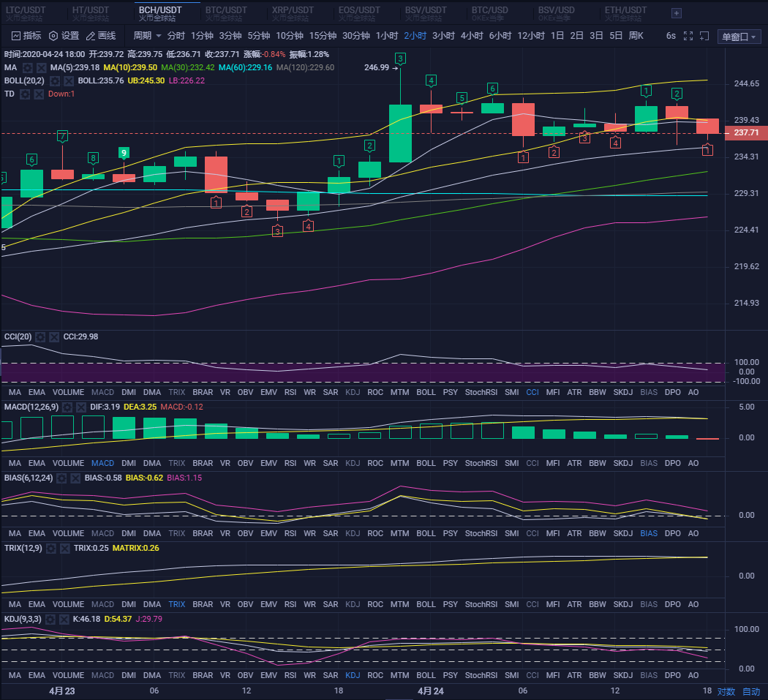Click the window popout icon beside fullscreen

tap(704, 37)
